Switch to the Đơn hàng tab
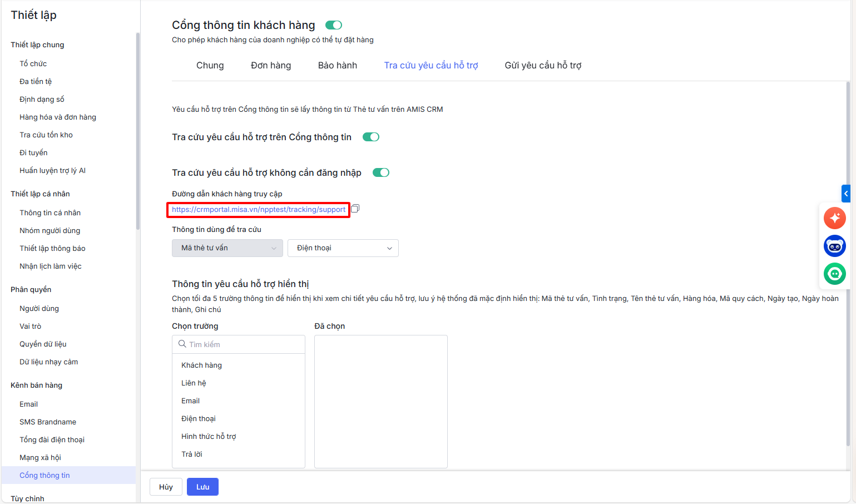This screenshot has height=504, width=856. click(271, 66)
